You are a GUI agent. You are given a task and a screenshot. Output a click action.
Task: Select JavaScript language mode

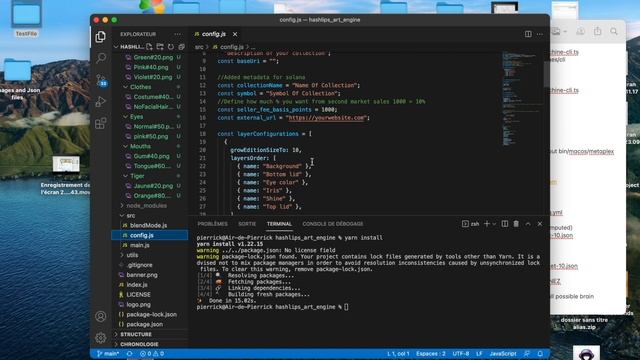click(x=503, y=353)
